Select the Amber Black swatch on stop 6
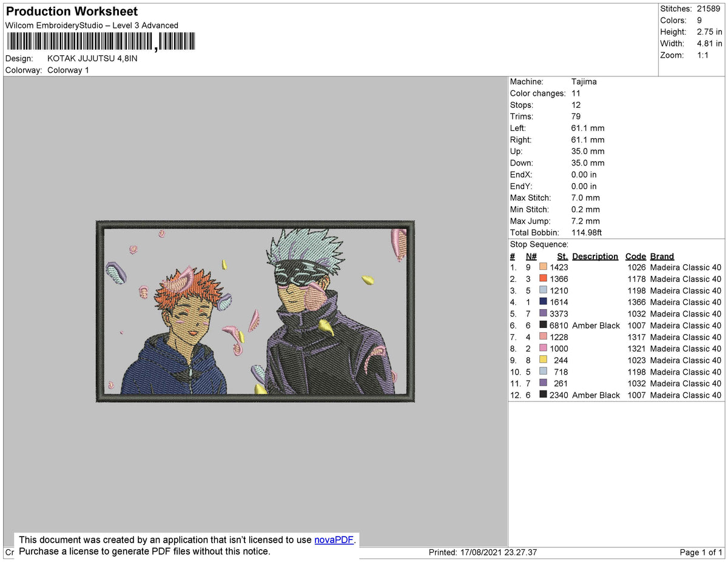Viewport: 728px width, 562px height. tap(542, 326)
